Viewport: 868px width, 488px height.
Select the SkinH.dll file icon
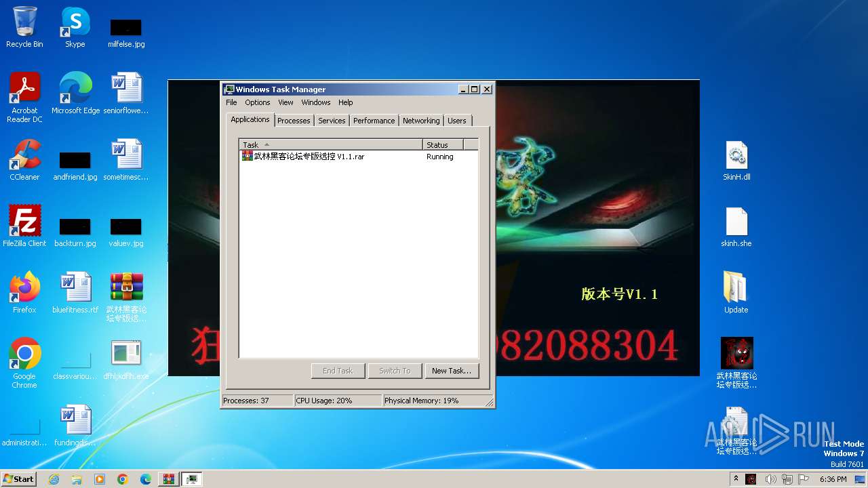point(736,159)
